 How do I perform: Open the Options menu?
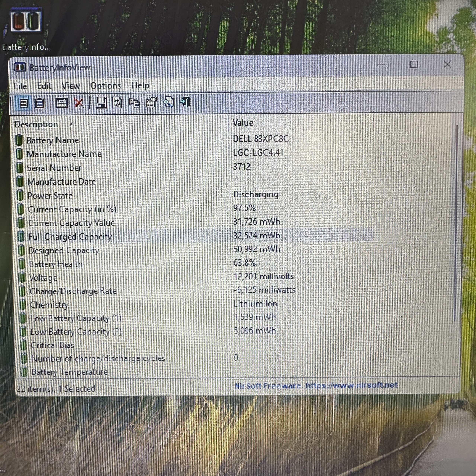105,86
